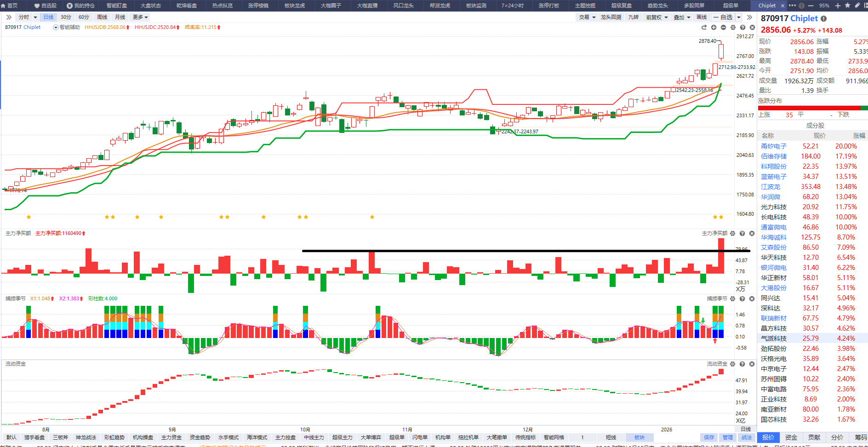The image size is (868, 447).
Task: Click the zoom-out minus icon above main chart
Action: pos(723,28)
